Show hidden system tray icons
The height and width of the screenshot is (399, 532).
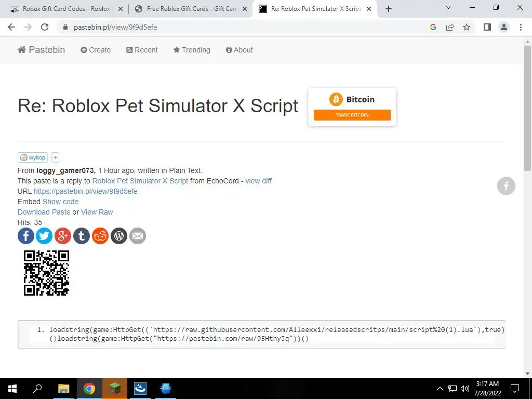440,389
